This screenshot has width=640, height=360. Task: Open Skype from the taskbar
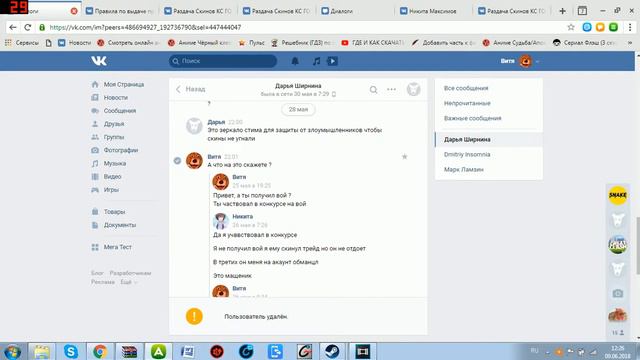[x=71, y=351]
